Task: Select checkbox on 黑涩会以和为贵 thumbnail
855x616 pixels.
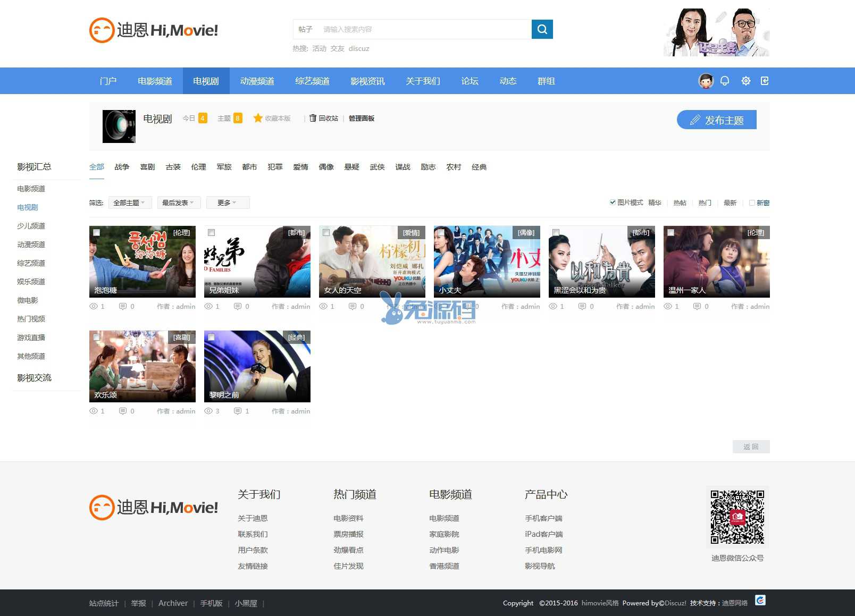Action: (556, 233)
